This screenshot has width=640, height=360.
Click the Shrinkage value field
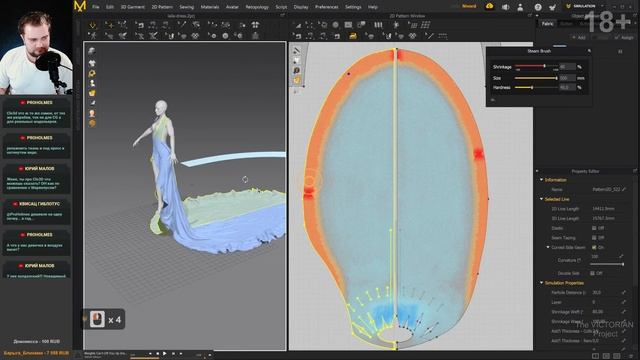(567, 67)
